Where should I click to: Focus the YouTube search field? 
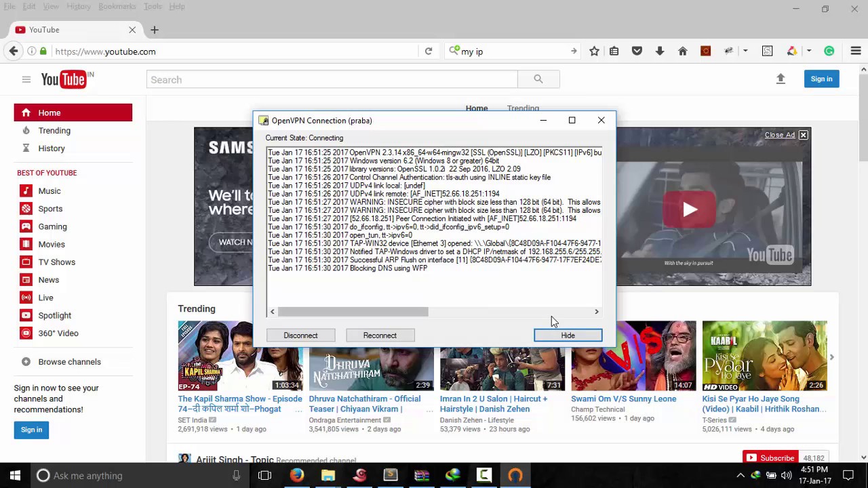332,80
